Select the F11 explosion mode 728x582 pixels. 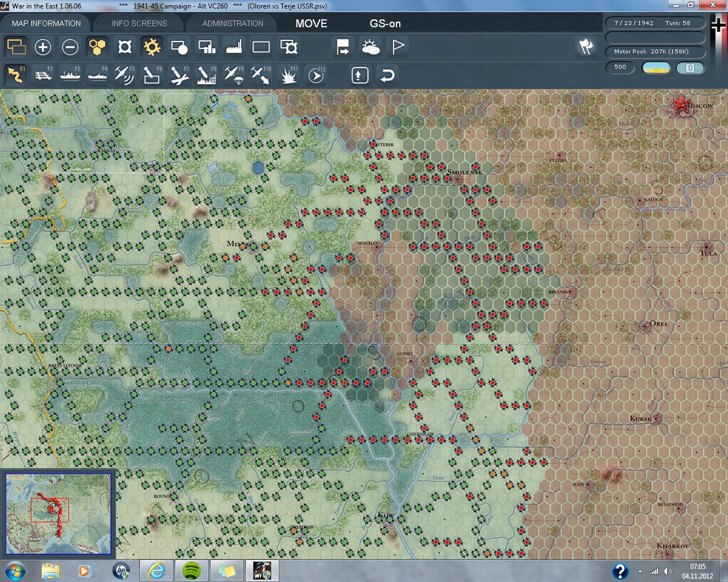tap(288, 74)
